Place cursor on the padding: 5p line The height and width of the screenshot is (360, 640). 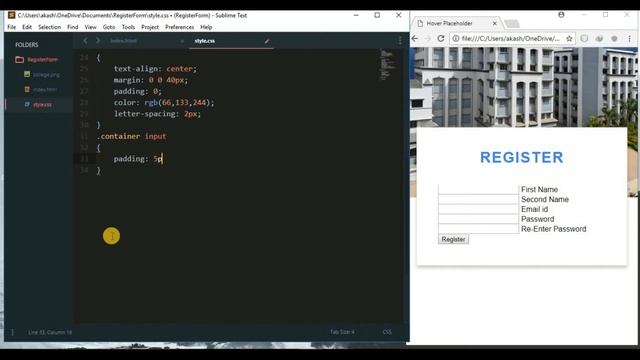(x=138, y=159)
